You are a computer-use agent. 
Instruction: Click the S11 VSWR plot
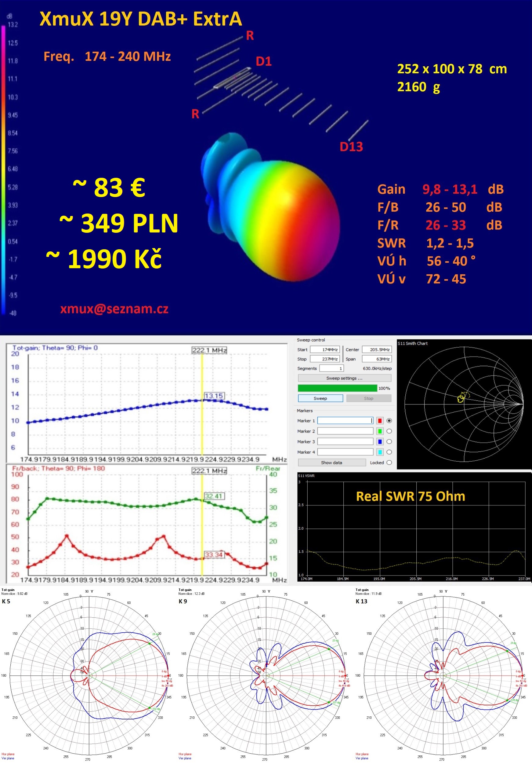point(414,527)
